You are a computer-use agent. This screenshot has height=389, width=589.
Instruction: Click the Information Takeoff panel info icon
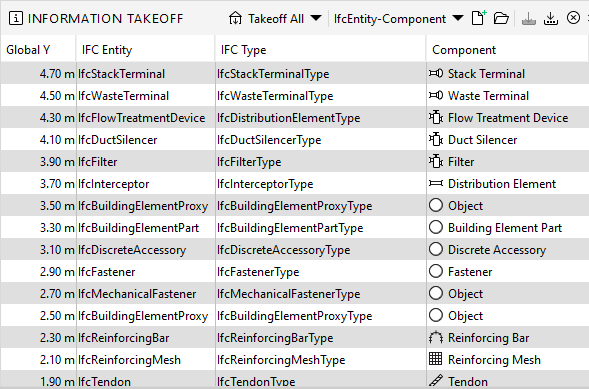16,18
